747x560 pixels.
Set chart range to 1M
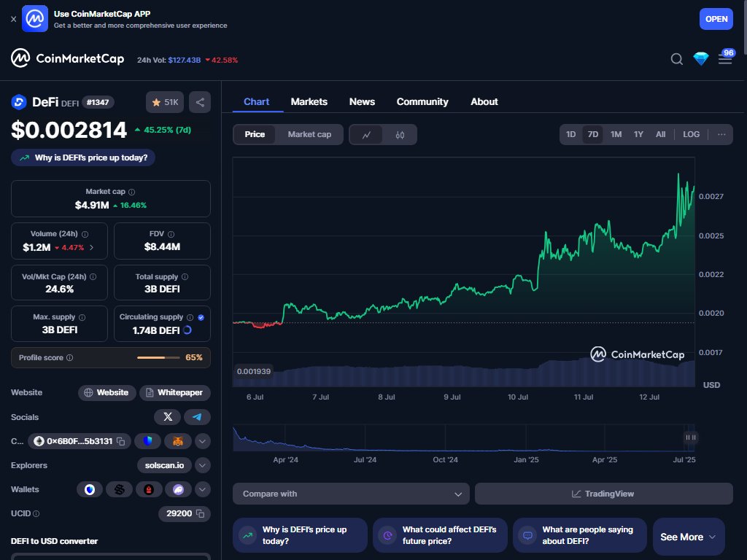point(616,134)
